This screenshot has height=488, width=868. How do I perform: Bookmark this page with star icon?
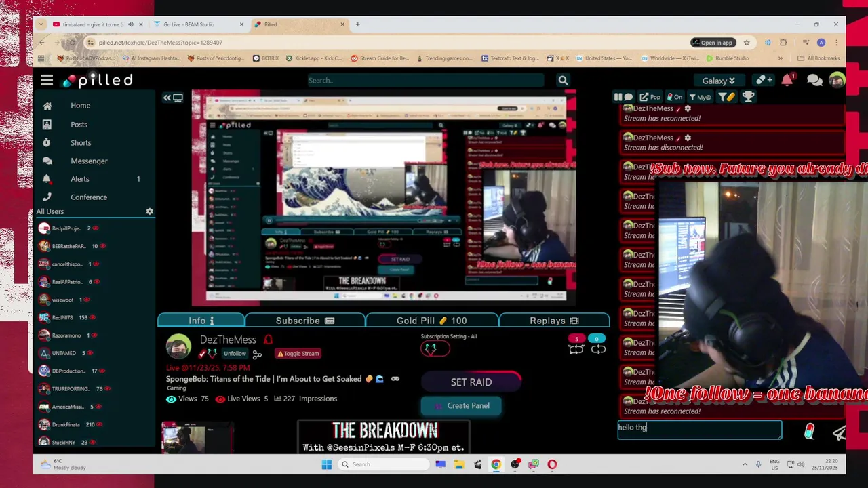[x=747, y=43]
